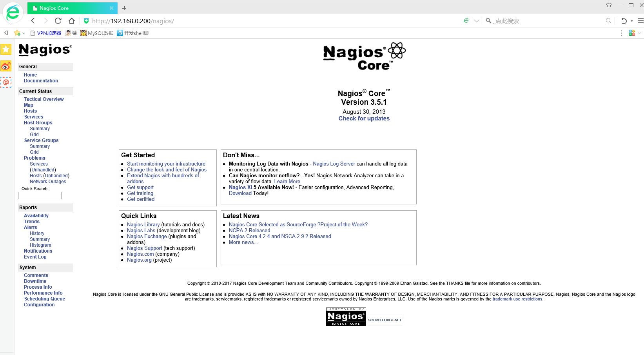Viewport: 644px width, 355px height.
Task: Click the browser skin shirt icon
Action: 609,5
